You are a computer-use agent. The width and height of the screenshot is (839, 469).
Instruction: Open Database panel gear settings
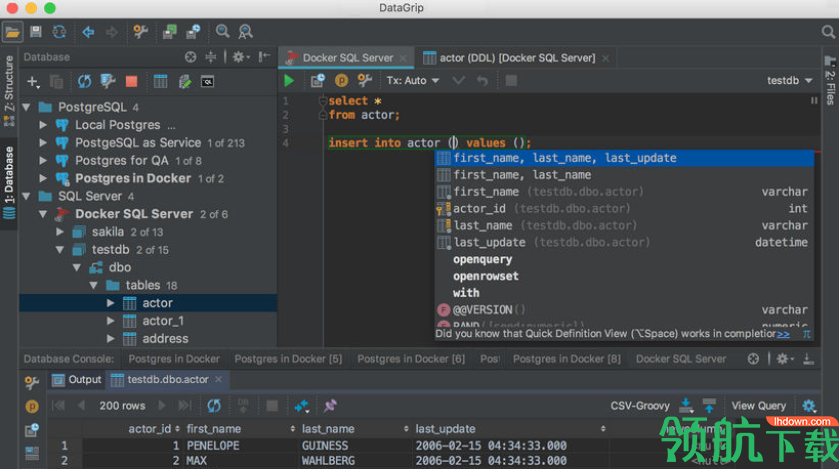(x=239, y=57)
